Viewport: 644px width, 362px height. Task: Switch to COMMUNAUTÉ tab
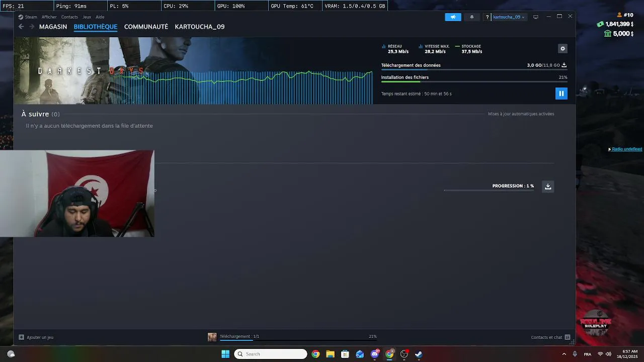point(146,27)
